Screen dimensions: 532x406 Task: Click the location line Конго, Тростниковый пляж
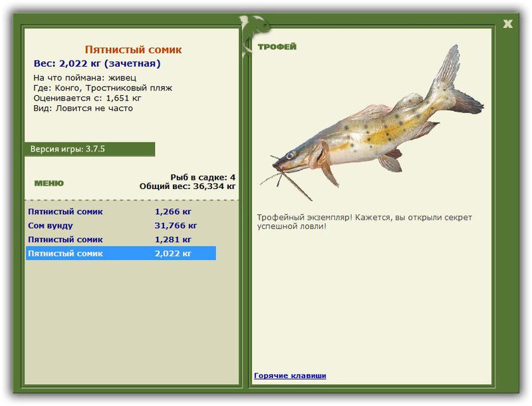pos(103,88)
